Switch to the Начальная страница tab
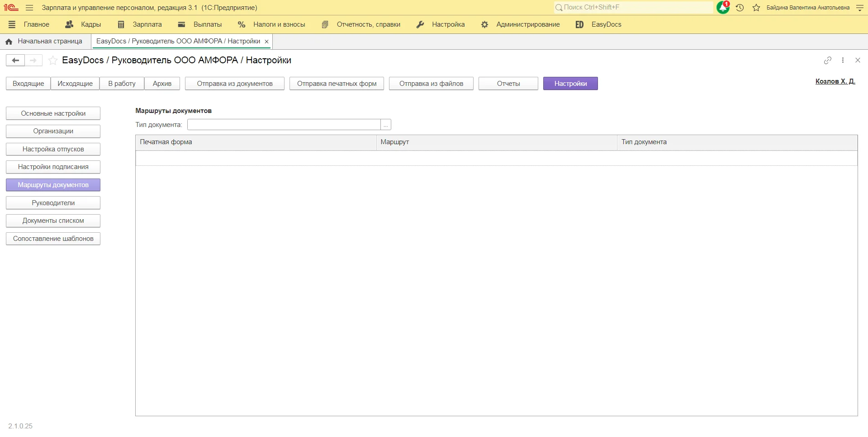The height and width of the screenshot is (437, 868). tap(44, 41)
